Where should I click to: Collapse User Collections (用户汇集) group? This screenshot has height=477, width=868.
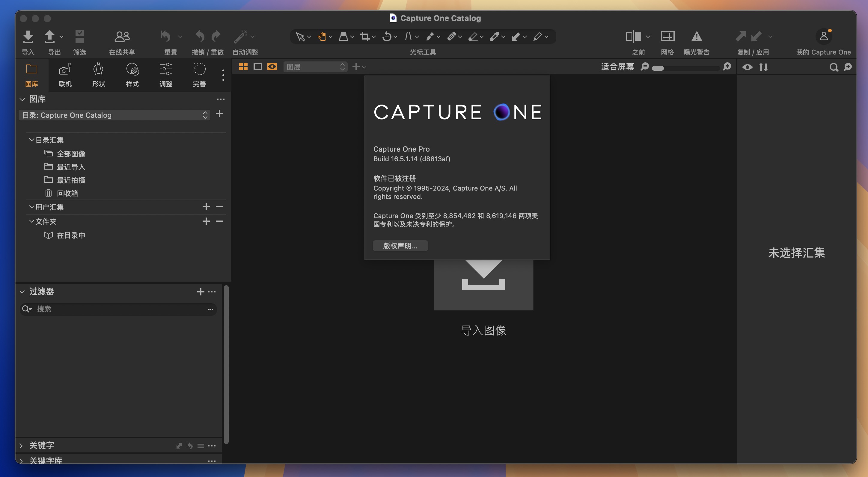click(x=31, y=206)
